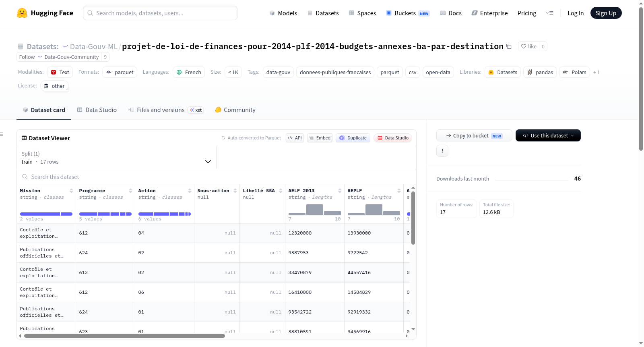Select the Polars library tag

coord(574,72)
